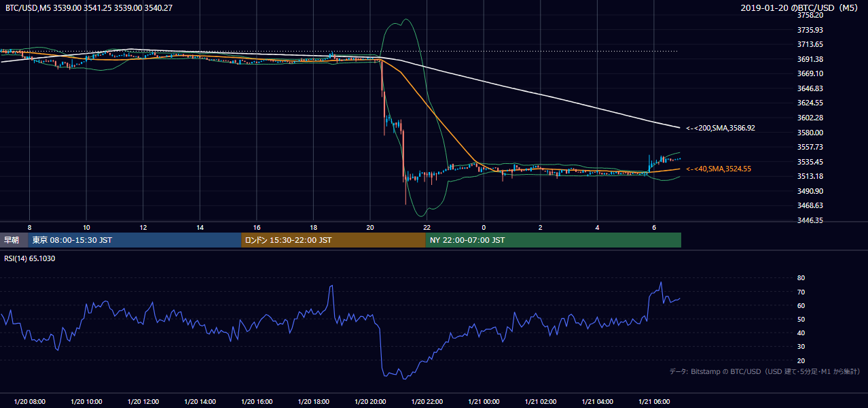Click the BTC/USD,M5 OHLC header text
This screenshot has width=868, height=408.
coord(89,8)
